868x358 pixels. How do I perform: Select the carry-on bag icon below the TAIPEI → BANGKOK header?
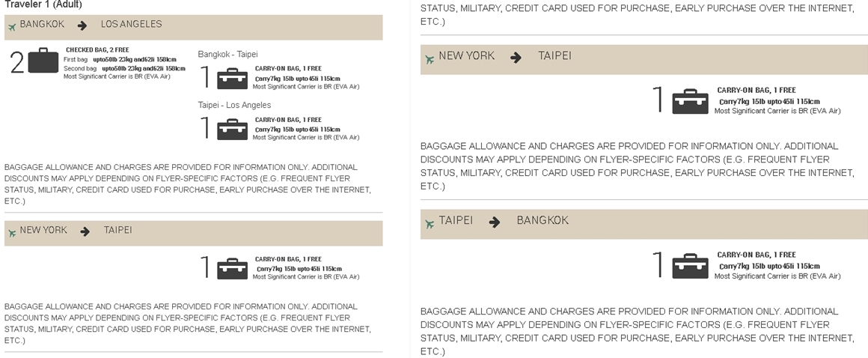click(x=690, y=266)
